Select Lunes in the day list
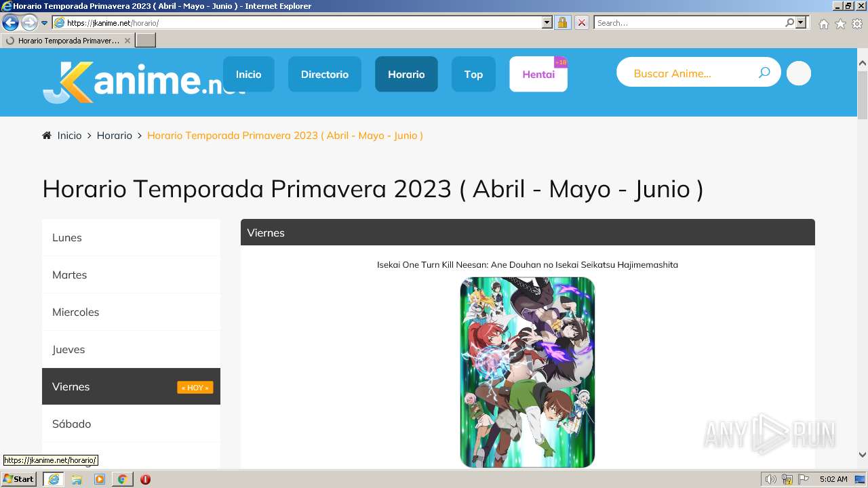 (x=131, y=237)
